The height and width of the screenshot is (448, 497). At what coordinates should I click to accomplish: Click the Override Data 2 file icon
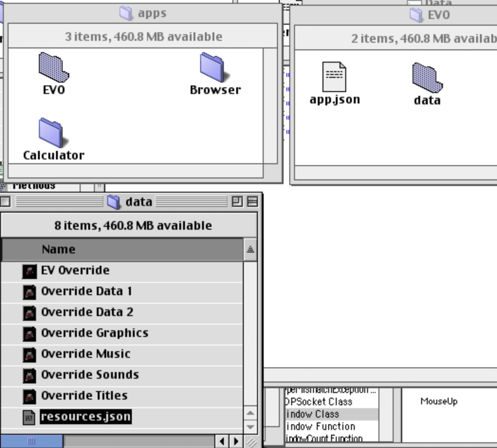[x=29, y=313]
